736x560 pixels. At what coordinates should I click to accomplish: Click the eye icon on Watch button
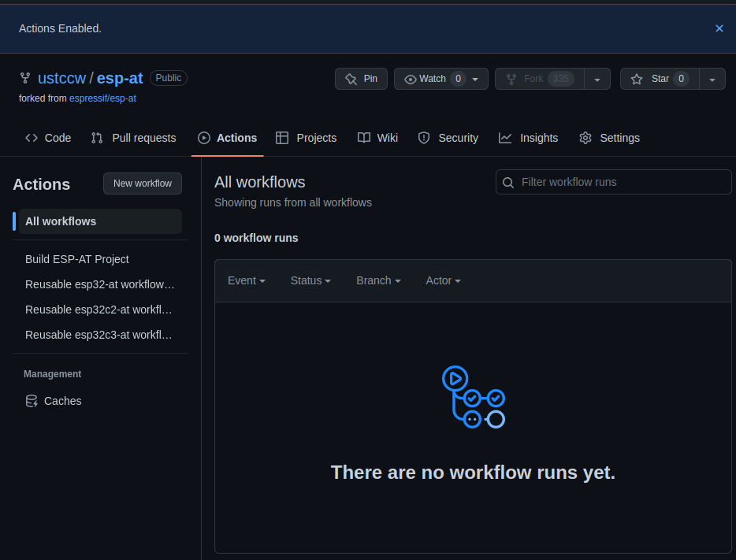click(411, 79)
